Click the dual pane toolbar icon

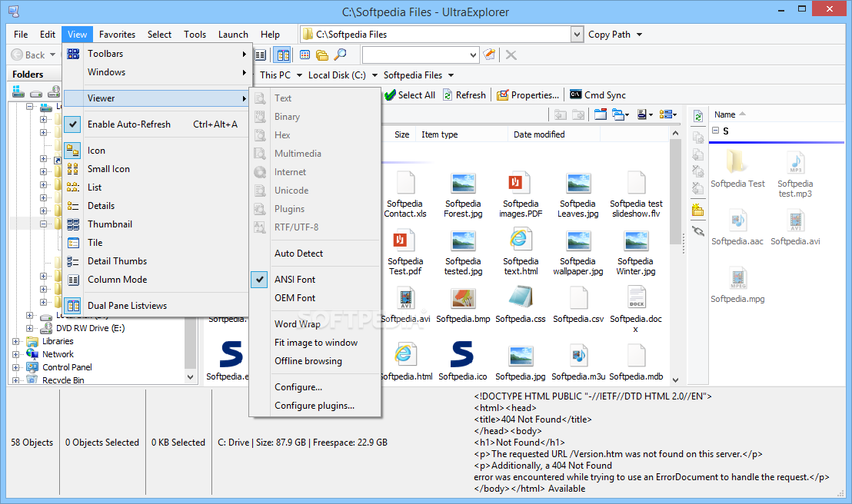282,55
